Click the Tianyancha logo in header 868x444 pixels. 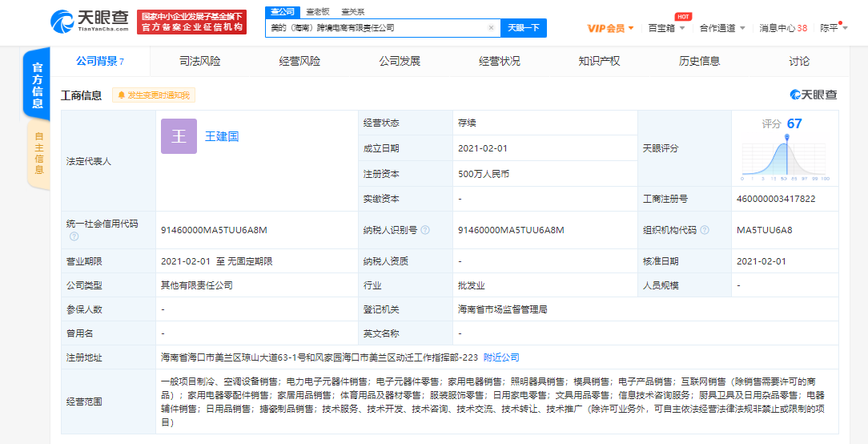89,21
